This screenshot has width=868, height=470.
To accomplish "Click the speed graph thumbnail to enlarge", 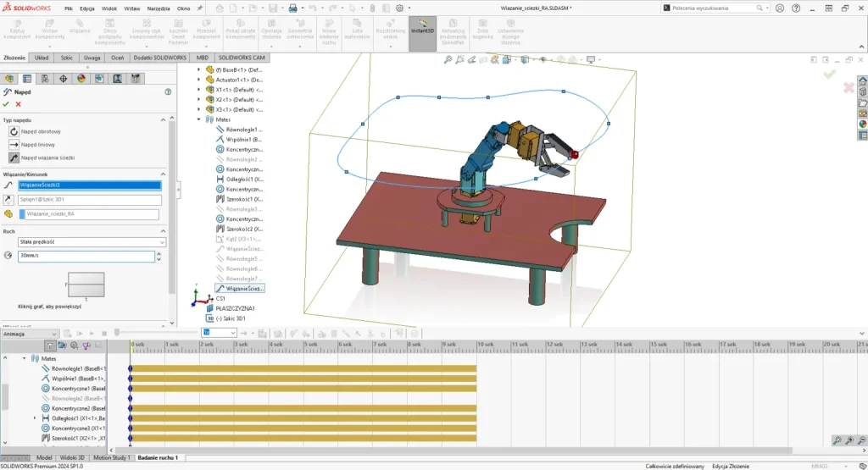I will pos(86,285).
